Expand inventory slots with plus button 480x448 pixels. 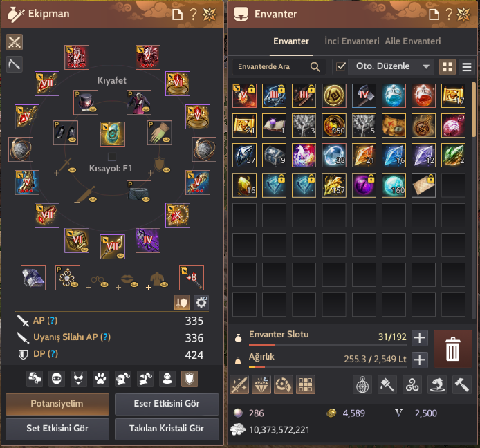click(x=419, y=338)
